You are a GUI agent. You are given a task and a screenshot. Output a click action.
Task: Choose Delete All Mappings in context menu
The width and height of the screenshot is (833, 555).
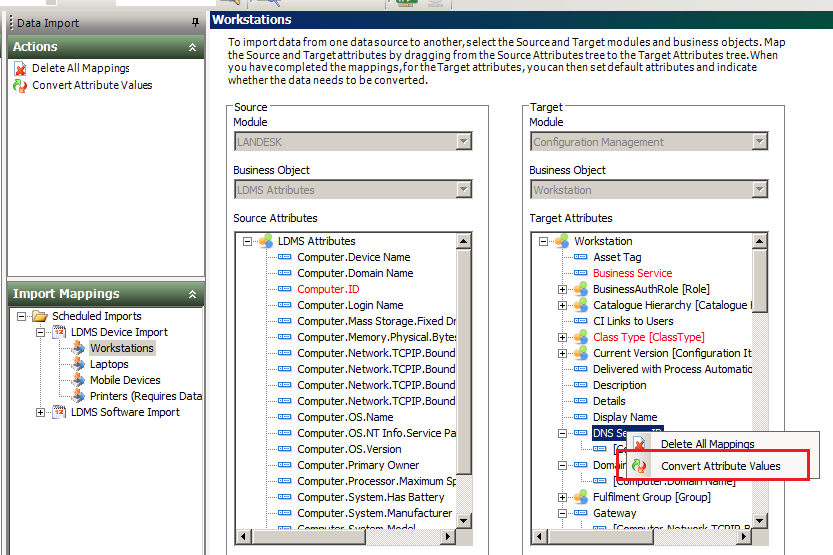click(x=707, y=444)
